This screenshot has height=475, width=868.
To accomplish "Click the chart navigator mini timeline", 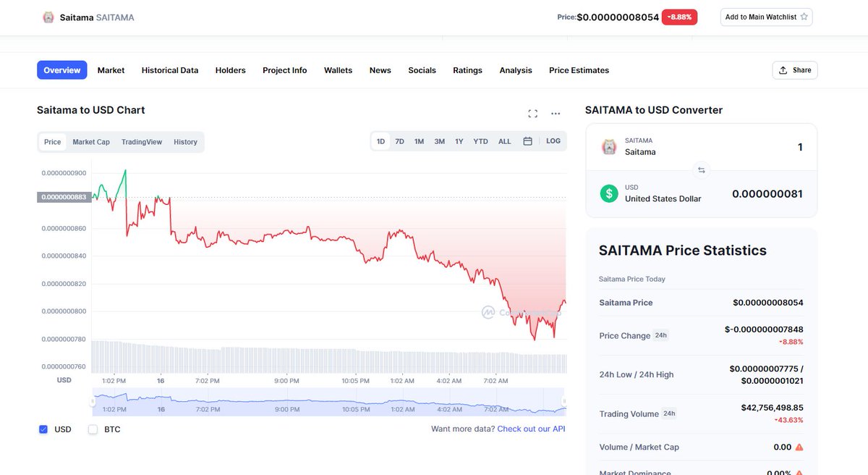I will tap(329, 402).
